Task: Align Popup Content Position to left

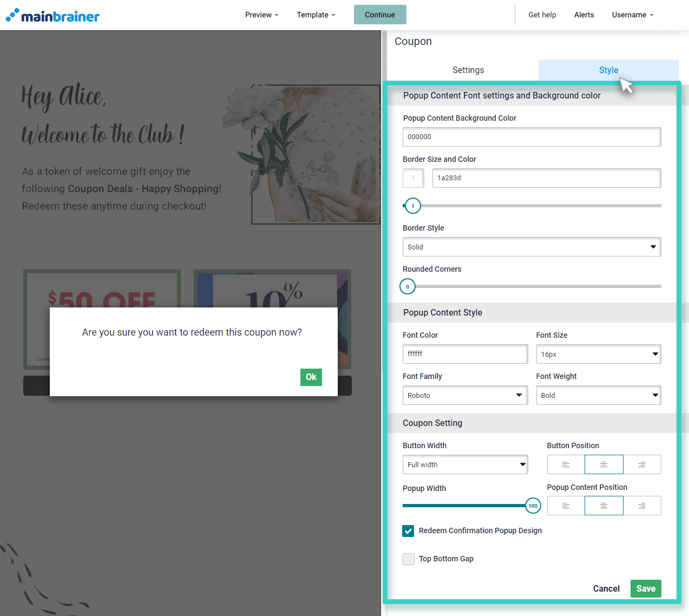Action: (x=566, y=506)
